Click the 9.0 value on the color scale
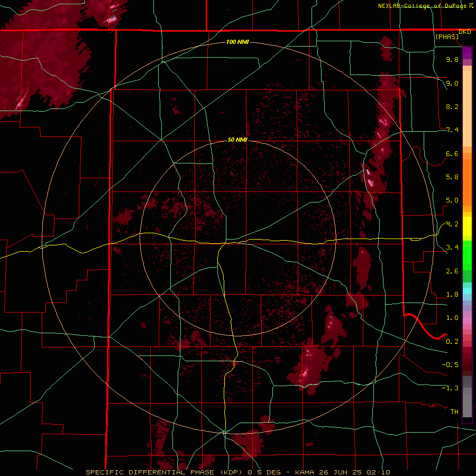Screen dimensions: 476x476 click(452, 83)
